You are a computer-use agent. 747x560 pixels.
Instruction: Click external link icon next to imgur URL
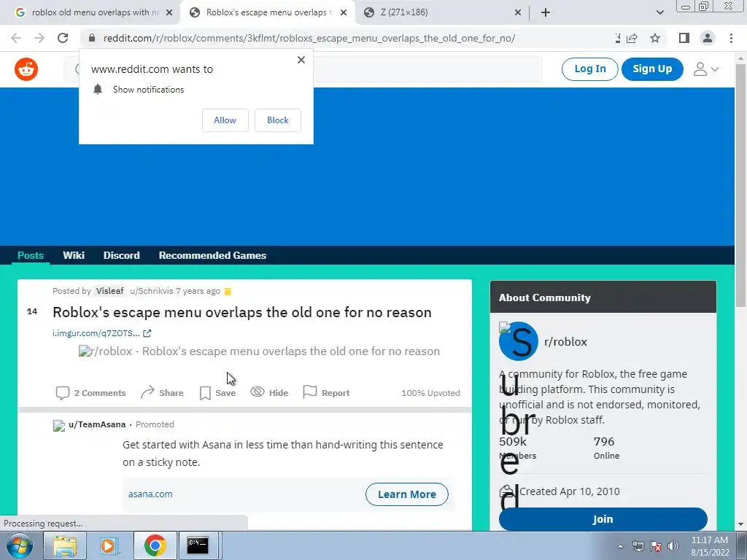click(147, 333)
